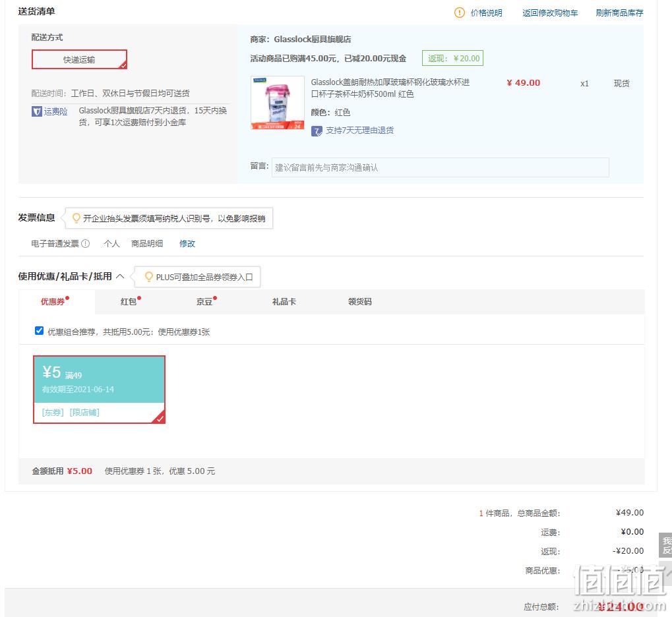Click the info icon beside 电子普通发票

pos(86,244)
